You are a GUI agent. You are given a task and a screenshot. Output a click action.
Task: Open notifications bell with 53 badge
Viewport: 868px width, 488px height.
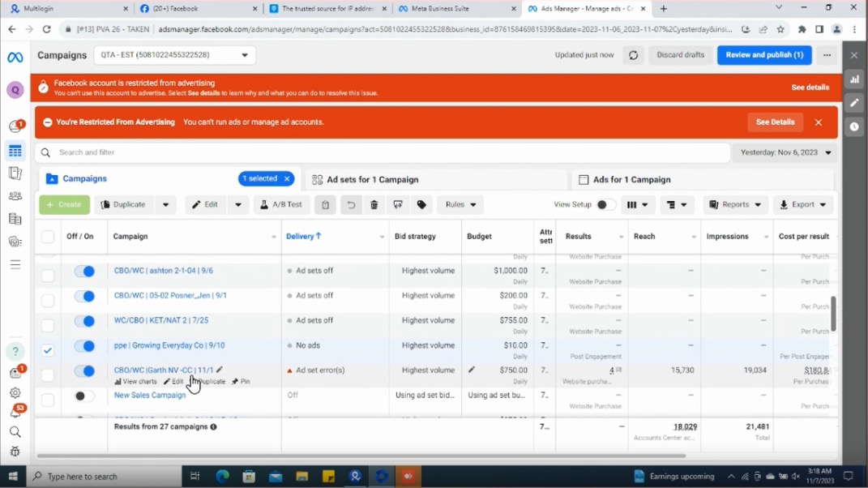pyautogui.click(x=15, y=412)
